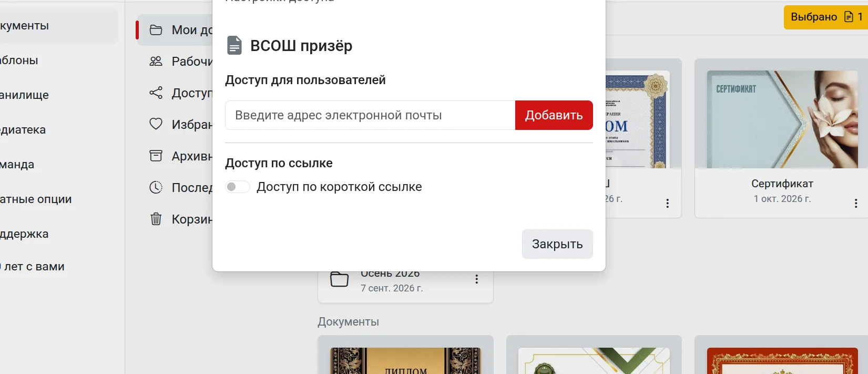Click the Осень 2026 folder icon
Image resolution: width=868 pixels, height=374 pixels.
coord(339,279)
